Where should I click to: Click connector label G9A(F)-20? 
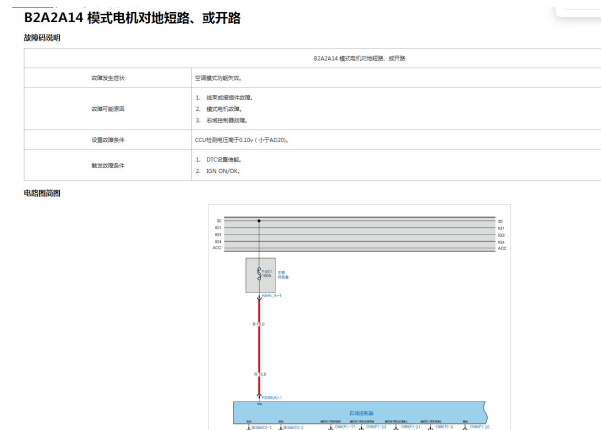pos(480,427)
